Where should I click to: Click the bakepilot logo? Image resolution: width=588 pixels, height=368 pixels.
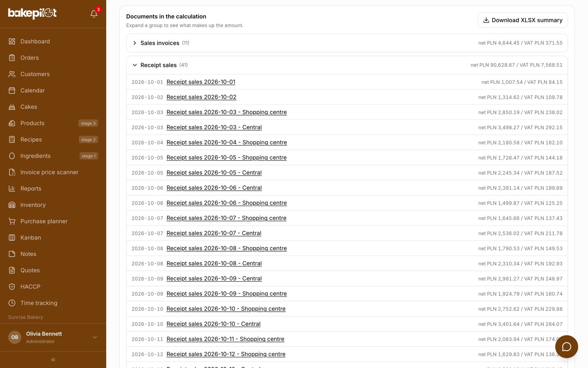pos(32,13)
